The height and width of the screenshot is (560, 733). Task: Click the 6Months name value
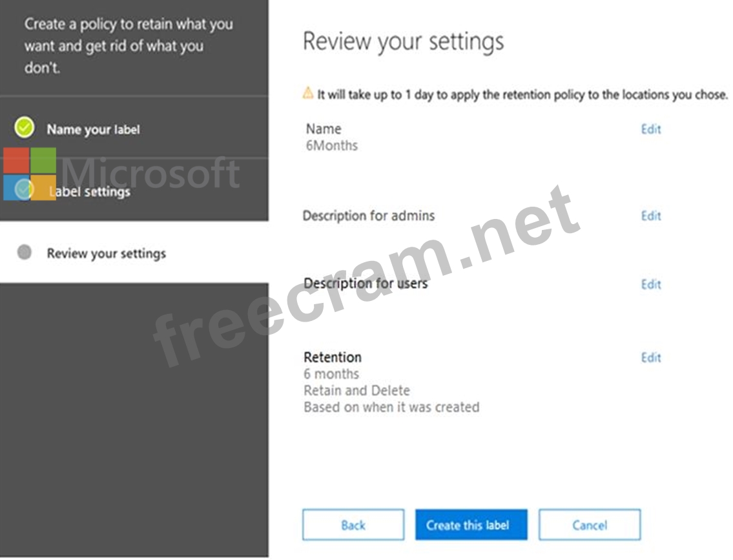pyautogui.click(x=332, y=145)
